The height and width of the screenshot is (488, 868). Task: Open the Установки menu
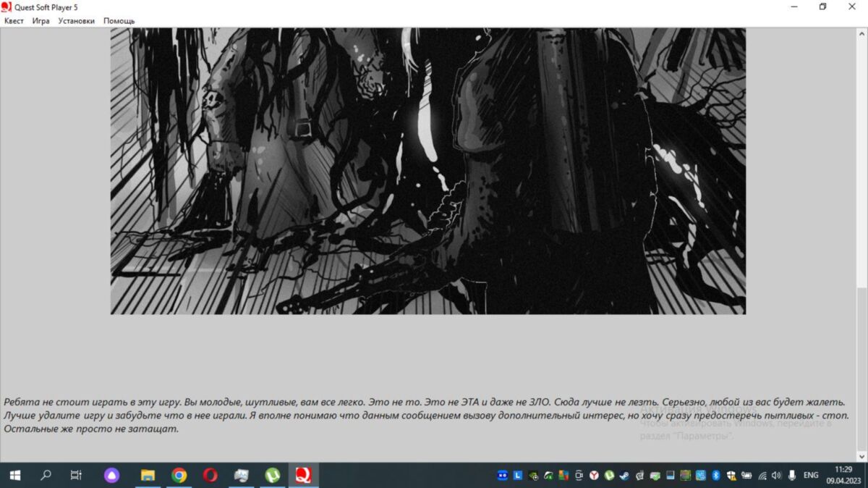75,21
